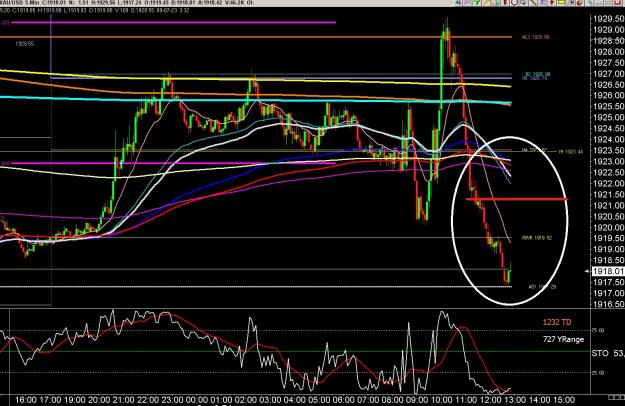Viewport: 625px width, 406px height.
Task: Click the 1927.00 price axis label
Action: 608,74
